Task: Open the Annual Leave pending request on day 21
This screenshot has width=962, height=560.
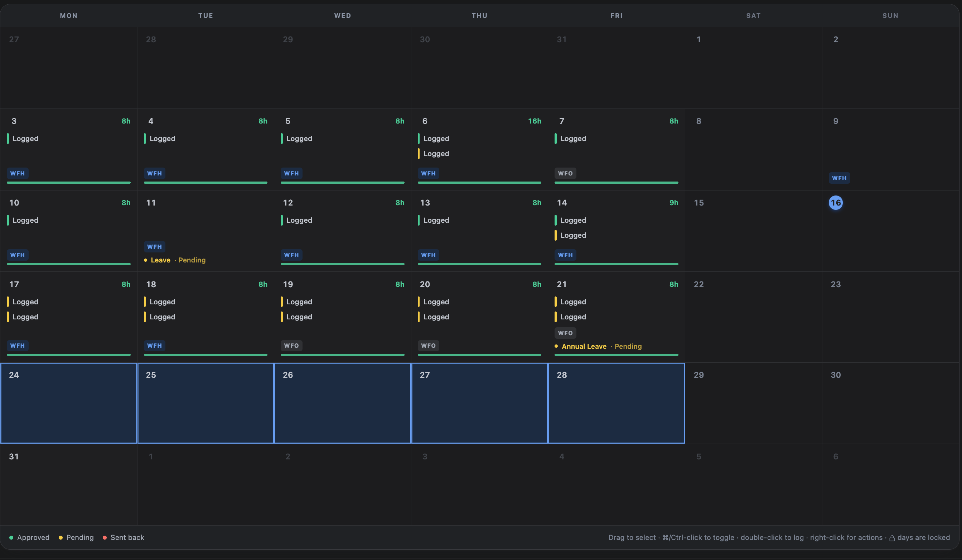Action: coord(598,346)
